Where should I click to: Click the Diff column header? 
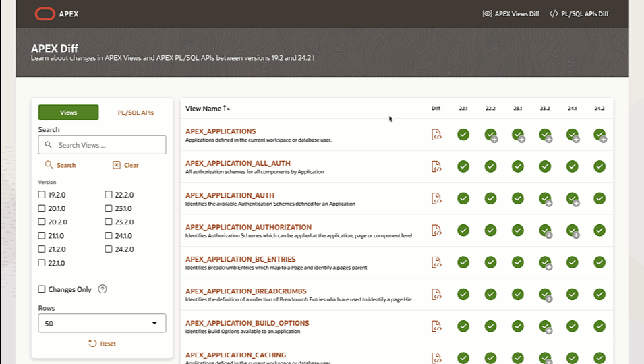click(436, 109)
